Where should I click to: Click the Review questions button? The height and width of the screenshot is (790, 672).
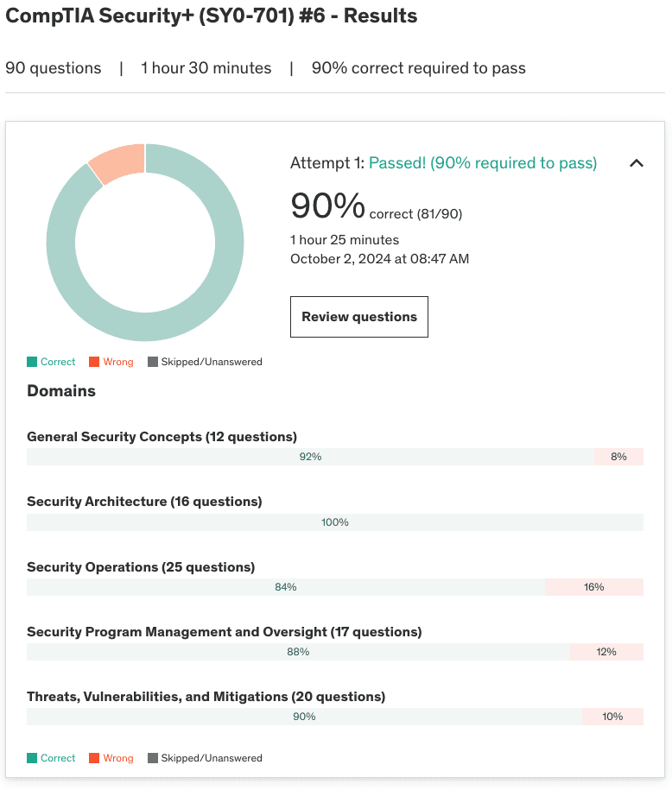coord(358,317)
